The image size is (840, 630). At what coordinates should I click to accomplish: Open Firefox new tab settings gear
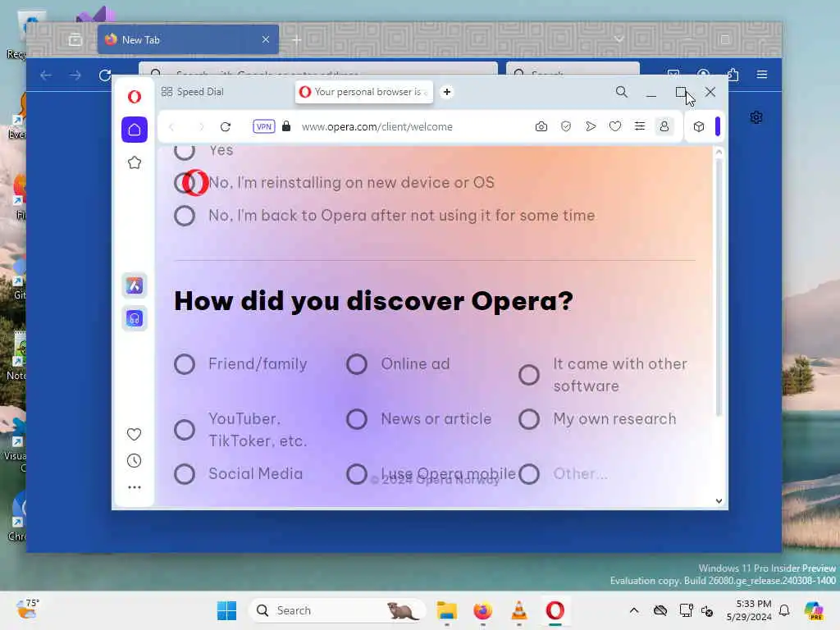coord(756,117)
